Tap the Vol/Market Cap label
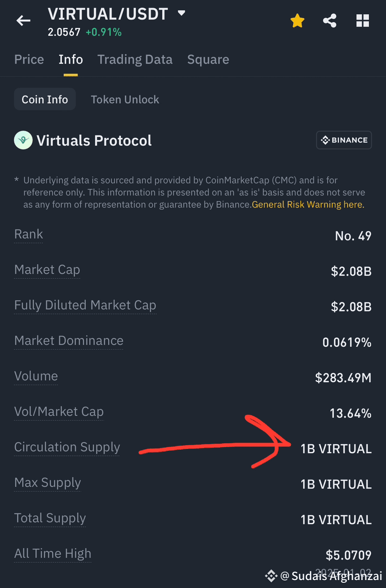The width and height of the screenshot is (386, 588). tap(59, 412)
